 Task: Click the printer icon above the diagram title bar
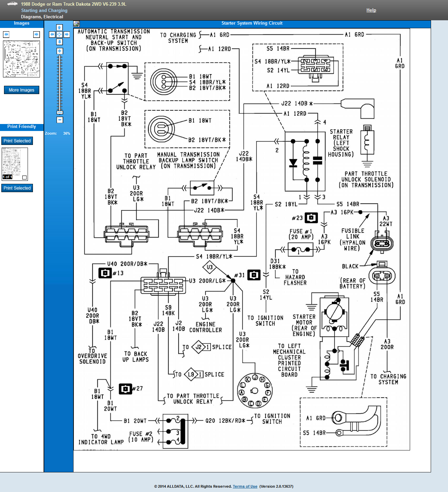[76, 24]
